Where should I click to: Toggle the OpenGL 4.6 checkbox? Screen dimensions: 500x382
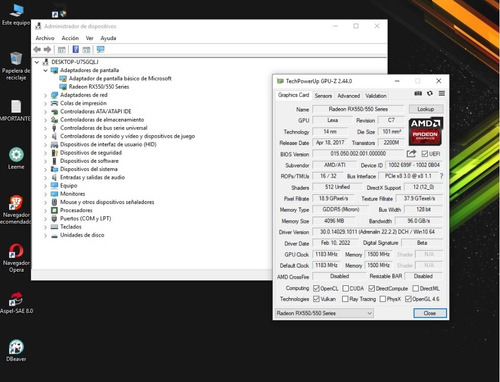tap(408, 299)
